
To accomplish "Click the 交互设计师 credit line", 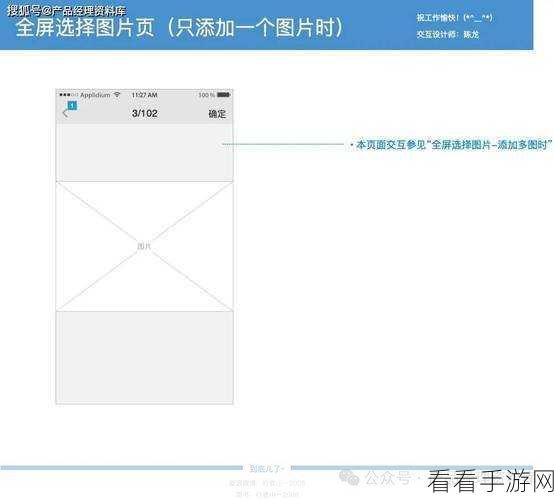I will click(x=448, y=34).
